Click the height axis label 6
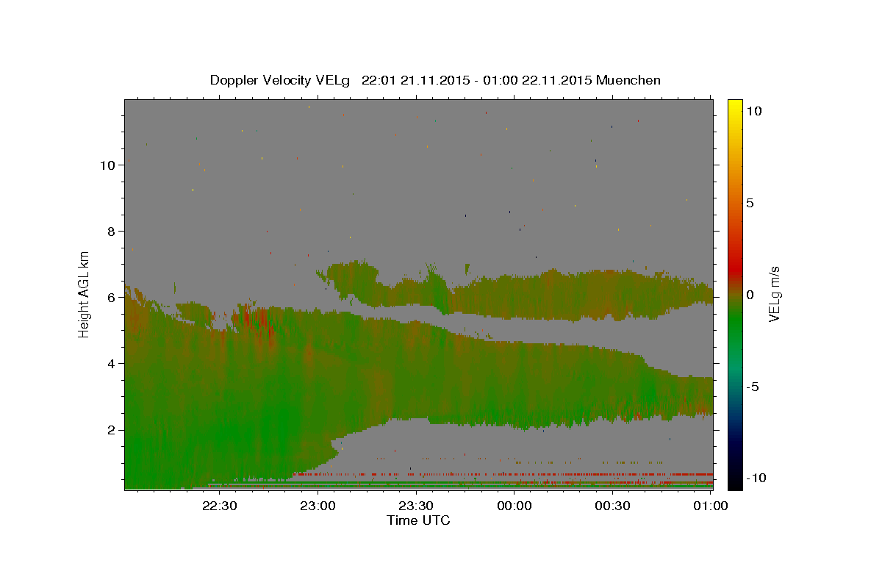 click(x=110, y=297)
